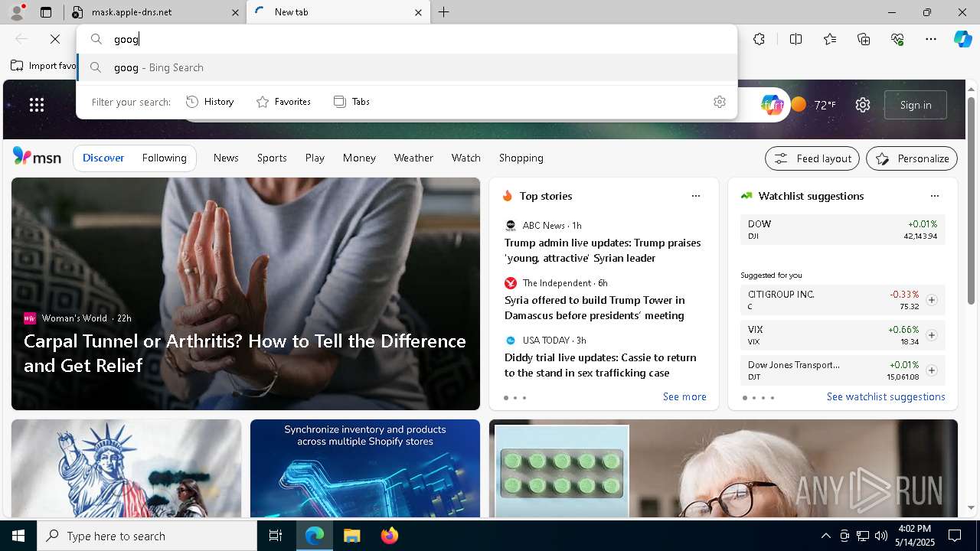Open volume control in system tray
The width and height of the screenshot is (980, 551).
coord(880,536)
